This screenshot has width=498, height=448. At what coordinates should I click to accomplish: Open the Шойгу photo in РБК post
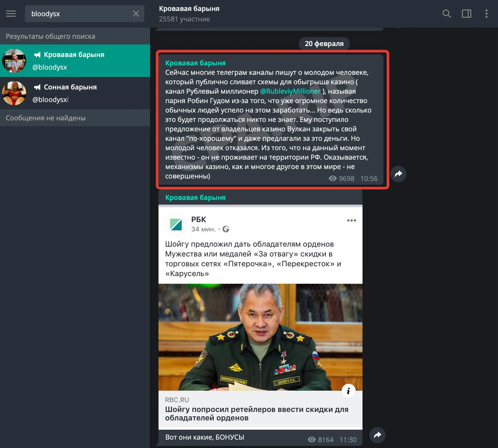coord(260,337)
